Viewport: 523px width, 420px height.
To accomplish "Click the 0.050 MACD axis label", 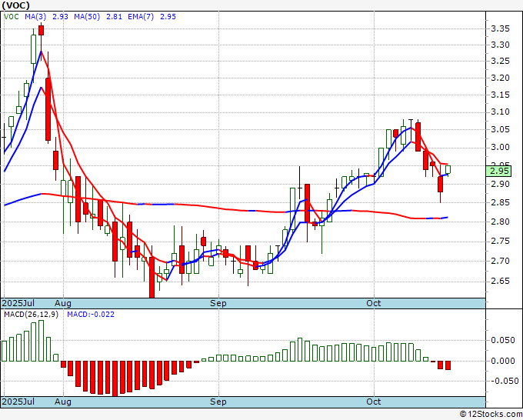I will tap(503, 340).
